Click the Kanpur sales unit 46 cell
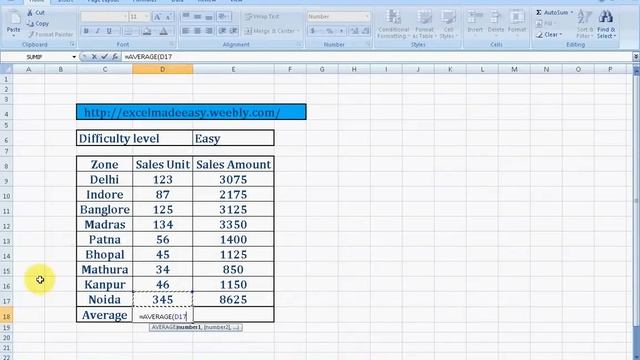The height and width of the screenshot is (360, 640). click(162, 284)
